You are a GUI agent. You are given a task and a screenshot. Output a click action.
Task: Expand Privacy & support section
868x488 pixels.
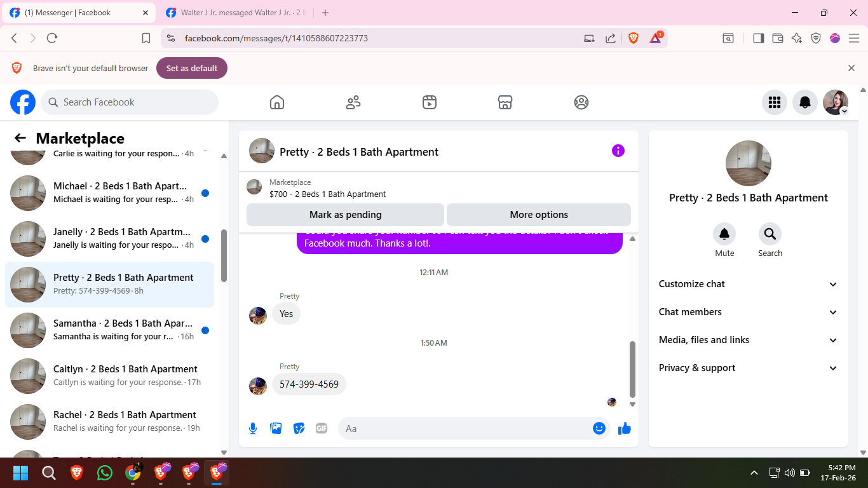pos(749,368)
